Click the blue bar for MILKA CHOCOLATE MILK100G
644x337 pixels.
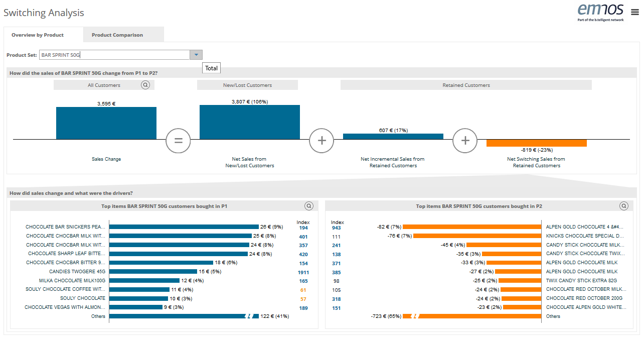pyautogui.click(x=144, y=281)
